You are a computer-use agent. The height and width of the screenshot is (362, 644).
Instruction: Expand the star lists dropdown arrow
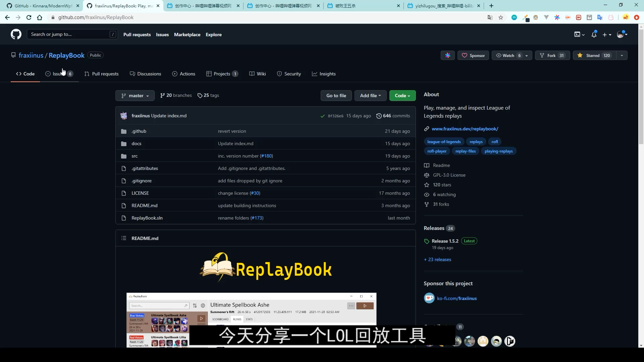[622, 55]
